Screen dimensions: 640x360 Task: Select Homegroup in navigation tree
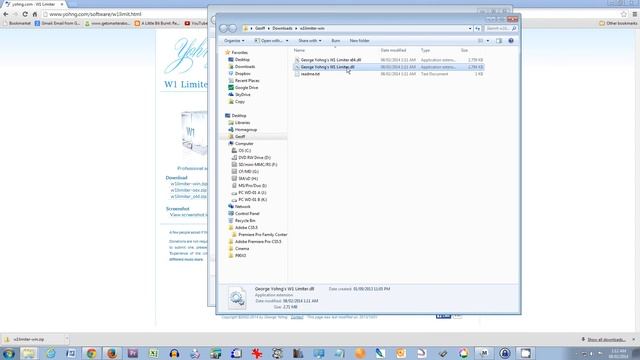coord(246,129)
